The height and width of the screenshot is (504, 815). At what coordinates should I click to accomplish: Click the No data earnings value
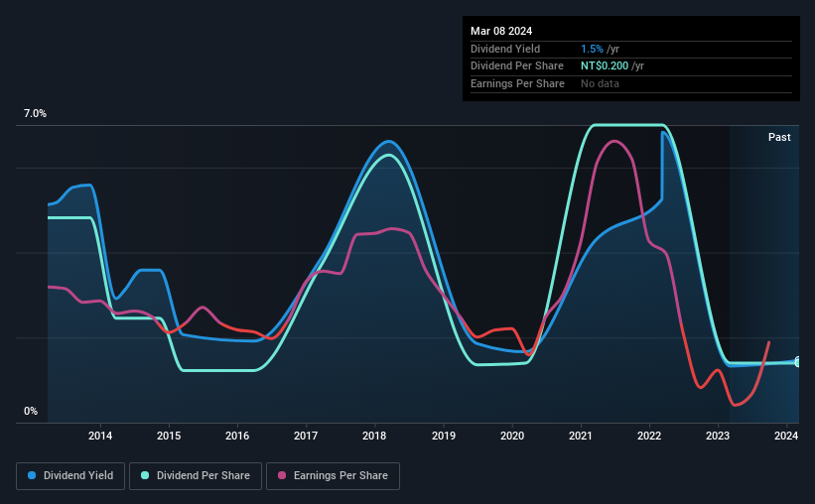(600, 83)
